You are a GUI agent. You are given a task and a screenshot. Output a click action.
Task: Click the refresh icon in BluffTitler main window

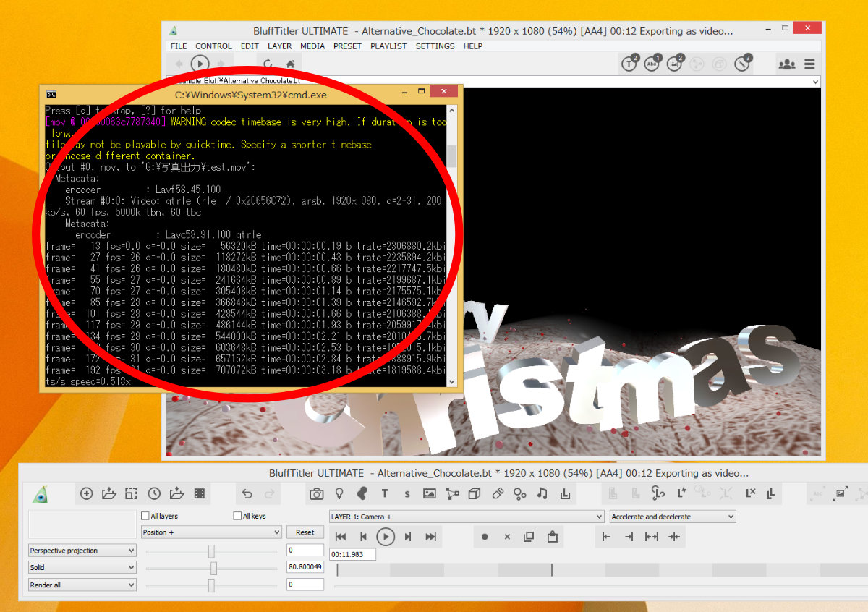pos(268,64)
